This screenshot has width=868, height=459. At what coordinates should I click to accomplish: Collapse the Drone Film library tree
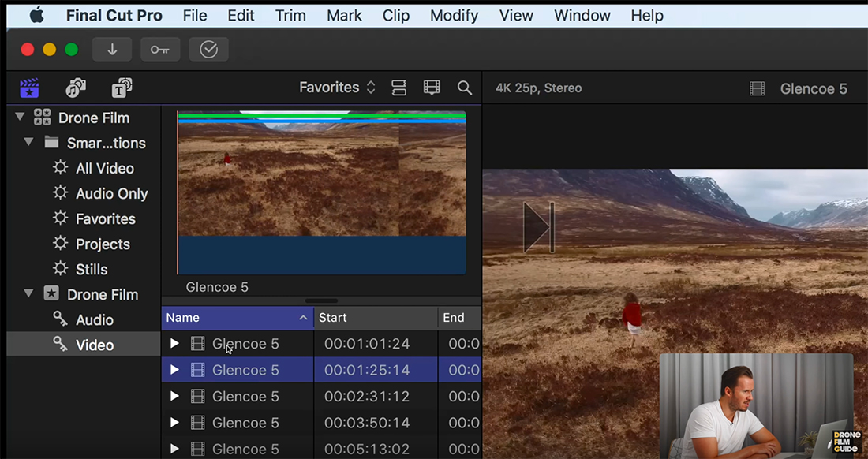point(17,117)
